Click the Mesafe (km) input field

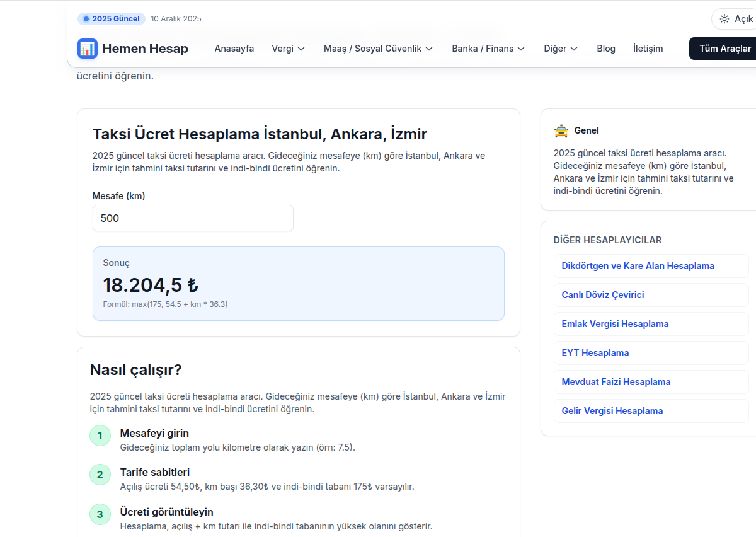click(x=192, y=217)
